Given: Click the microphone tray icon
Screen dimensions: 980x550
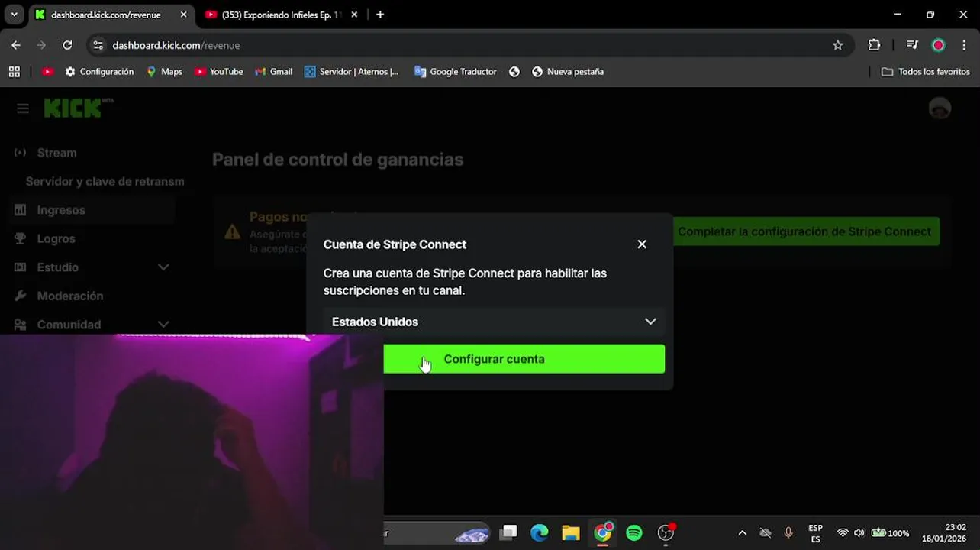Looking at the screenshot, I should (x=788, y=533).
